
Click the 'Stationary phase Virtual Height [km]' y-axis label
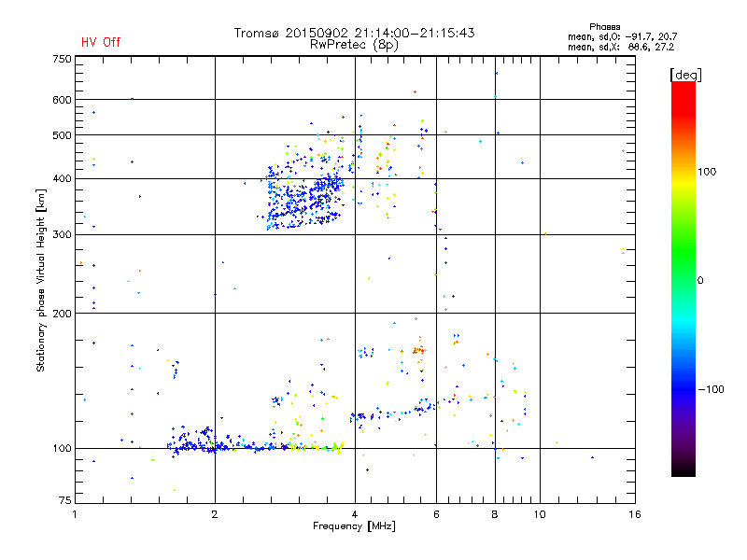(41, 281)
